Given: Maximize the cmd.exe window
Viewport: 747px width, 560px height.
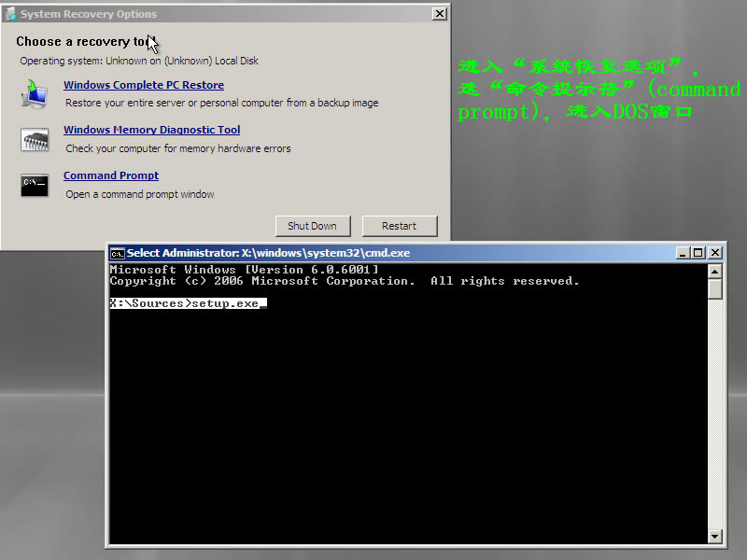Looking at the screenshot, I should point(698,253).
